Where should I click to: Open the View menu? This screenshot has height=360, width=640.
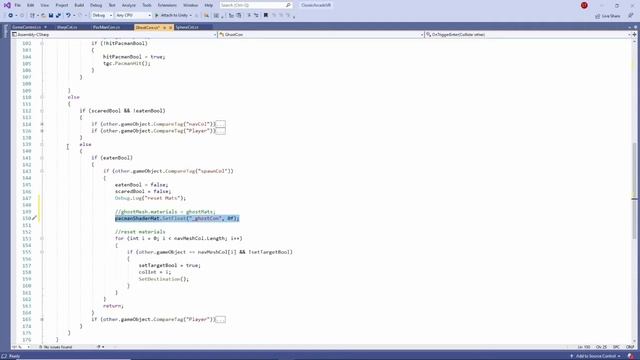point(44,5)
